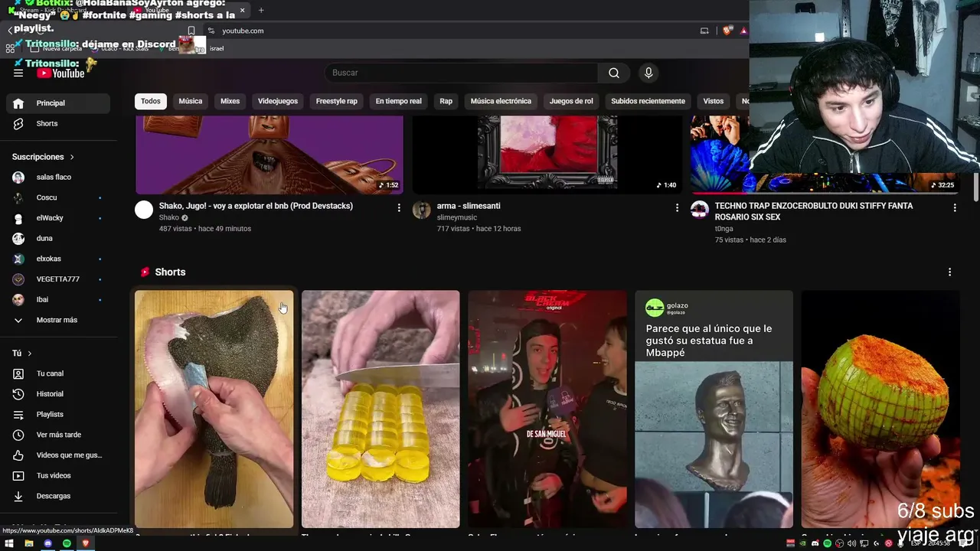Click the slimeymusic channel avatar
Screen dimensions: 980x551
pyautogui.click(x=422, y=210)
